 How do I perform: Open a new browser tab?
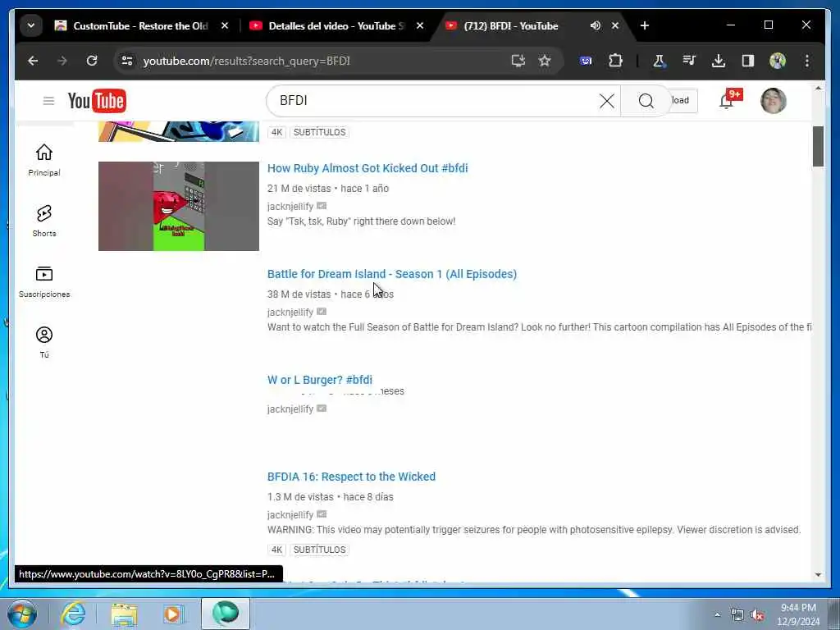[x=645, y=25]
